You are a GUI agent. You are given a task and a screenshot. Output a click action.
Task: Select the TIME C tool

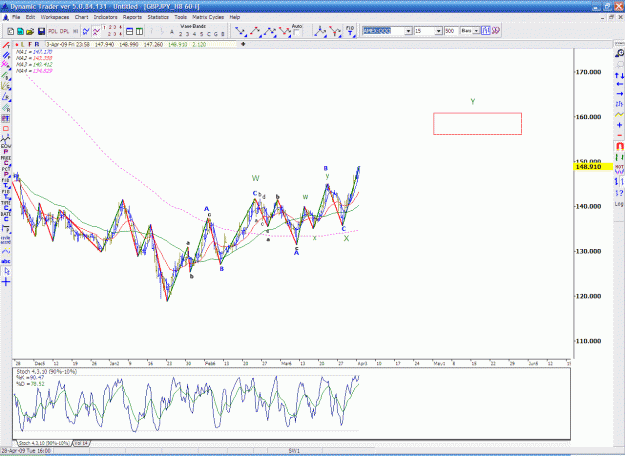click(6, 206)
